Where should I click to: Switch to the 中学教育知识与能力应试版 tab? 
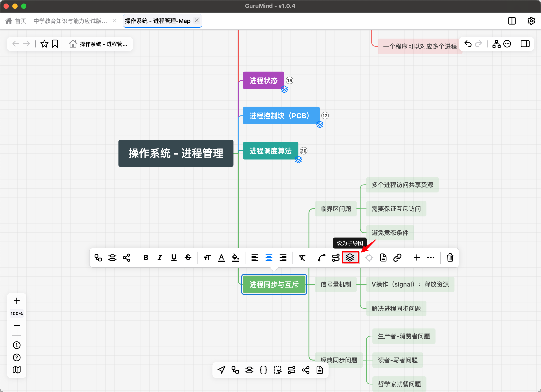tap(70, 21)
